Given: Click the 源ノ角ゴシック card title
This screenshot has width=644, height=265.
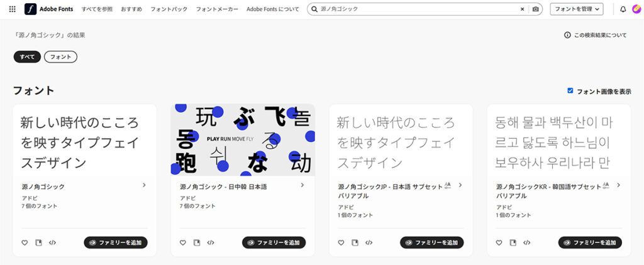Looking at the screenshot, I should coord(43,187).
